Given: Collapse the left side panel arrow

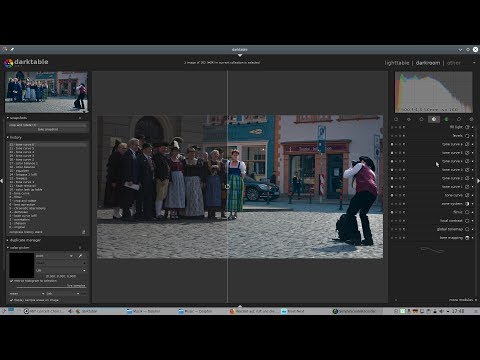Looking at the screenshot, I should pyautogui.click(x=2, y=181).
